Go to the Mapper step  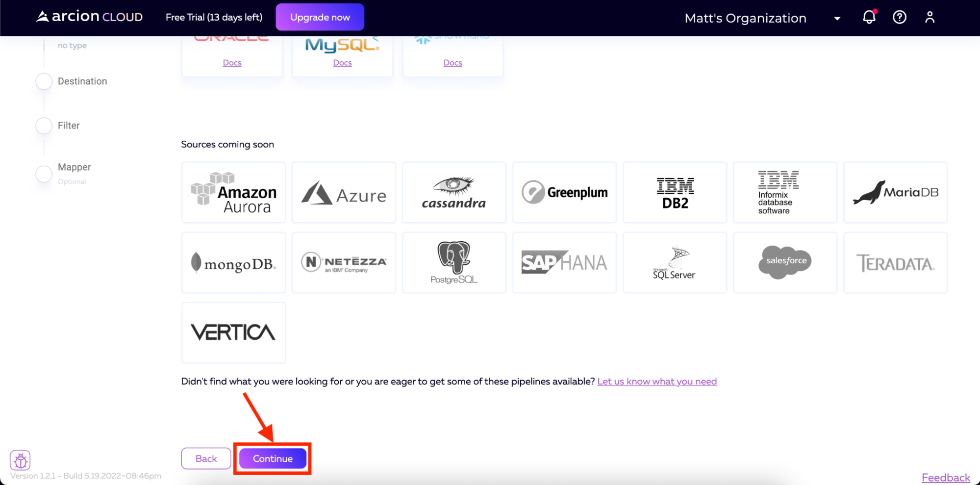tap(64, 173)
